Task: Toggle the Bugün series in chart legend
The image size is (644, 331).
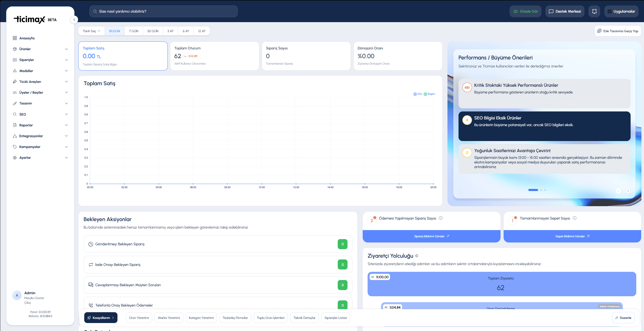Action: click(x=429, y=94)
